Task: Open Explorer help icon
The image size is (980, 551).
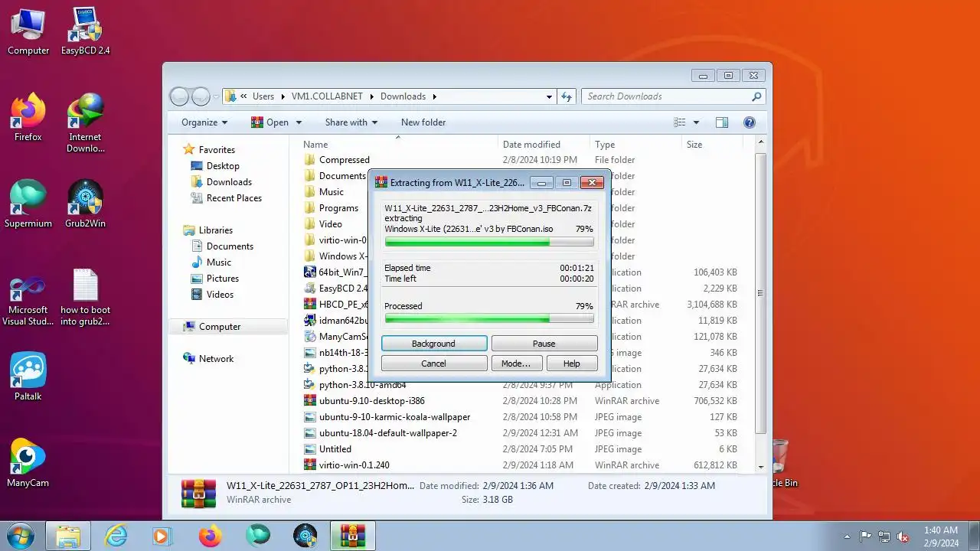Action: pyautogui.click(x=750, y=122)
